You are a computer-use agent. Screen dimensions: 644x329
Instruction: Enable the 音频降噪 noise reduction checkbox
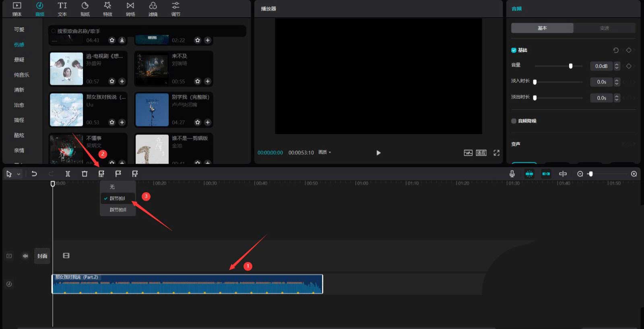(x=514, y=121)
